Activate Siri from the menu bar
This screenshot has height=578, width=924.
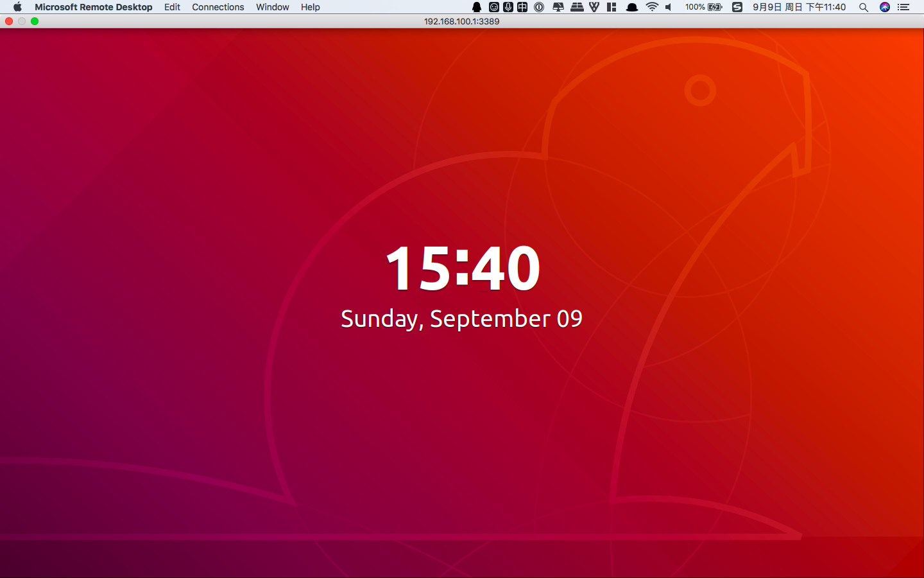tap(885, 7)
